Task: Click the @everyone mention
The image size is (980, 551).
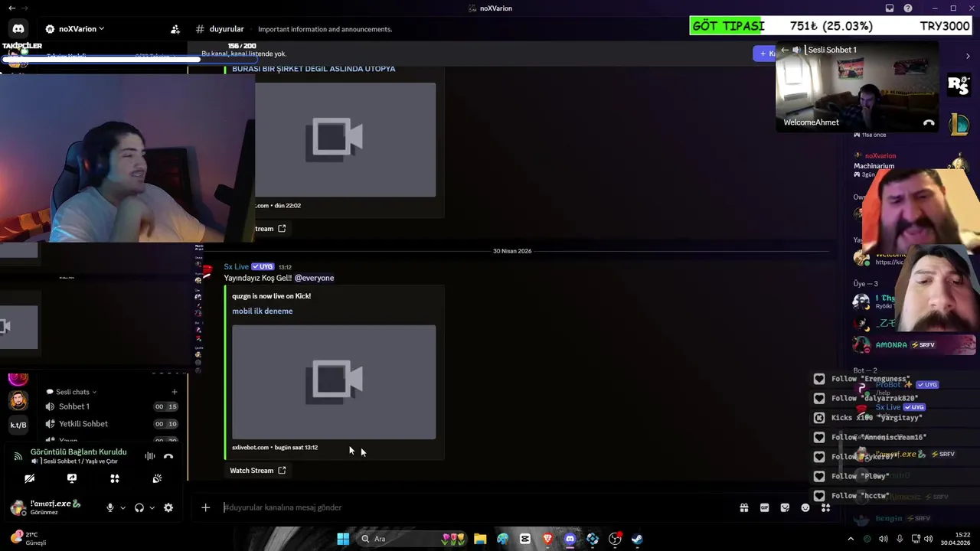Action: pos(314,278)
